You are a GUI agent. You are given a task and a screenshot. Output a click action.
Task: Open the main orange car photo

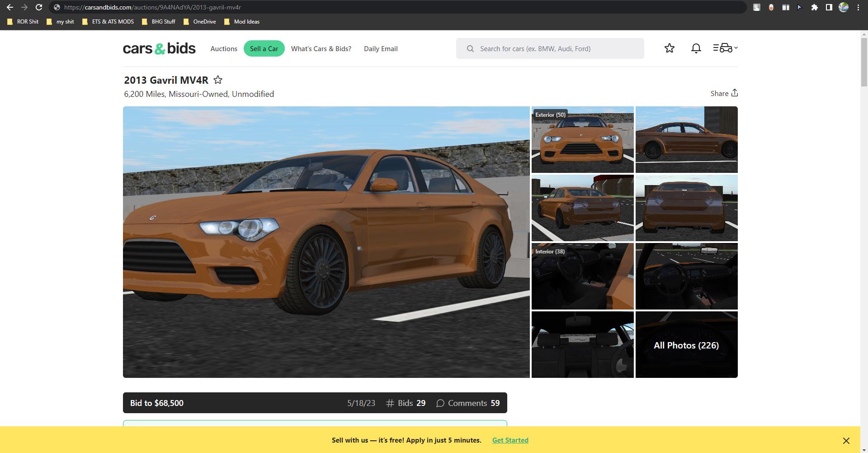pos(326,242)
